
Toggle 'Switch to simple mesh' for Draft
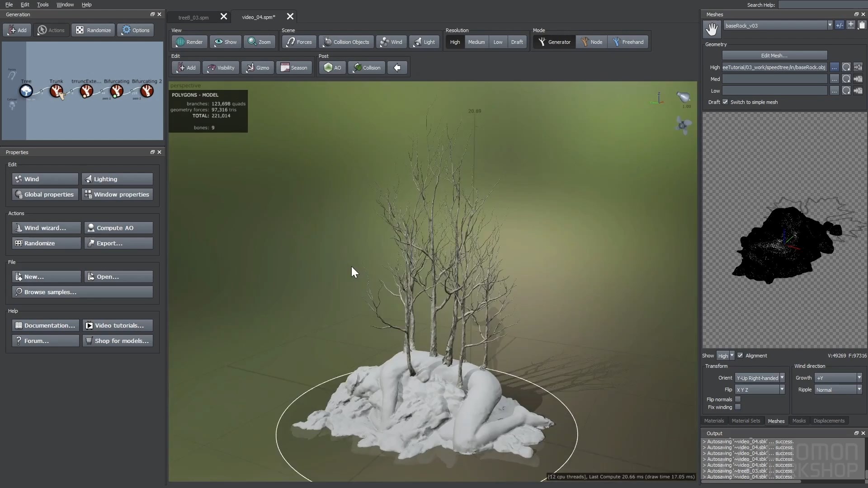click(x=725, y=102)
